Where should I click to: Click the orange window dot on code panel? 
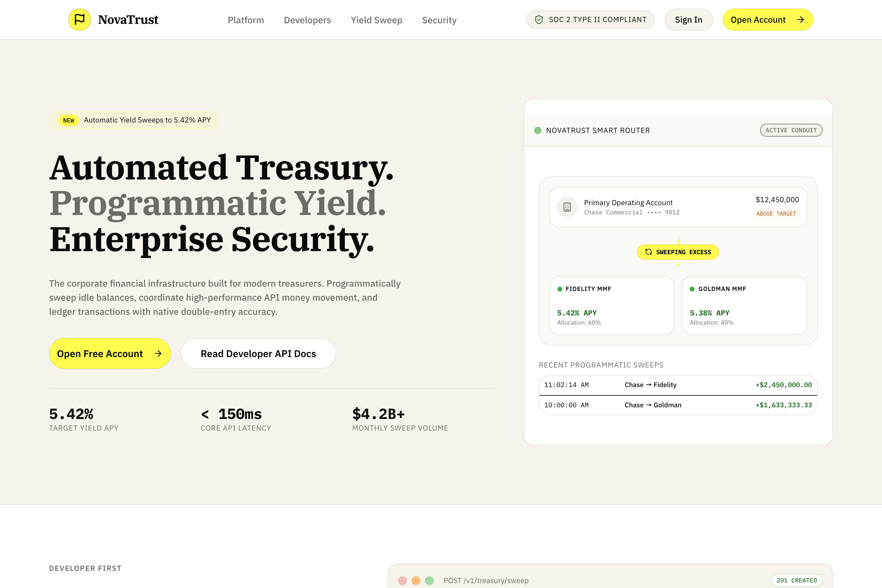pyautogui.click(x=416, y=581)
